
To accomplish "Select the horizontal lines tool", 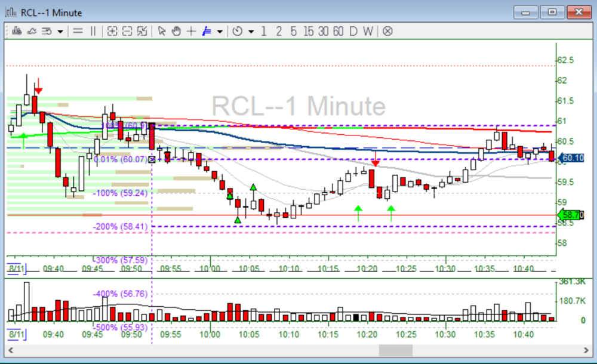I will [78, 31].
